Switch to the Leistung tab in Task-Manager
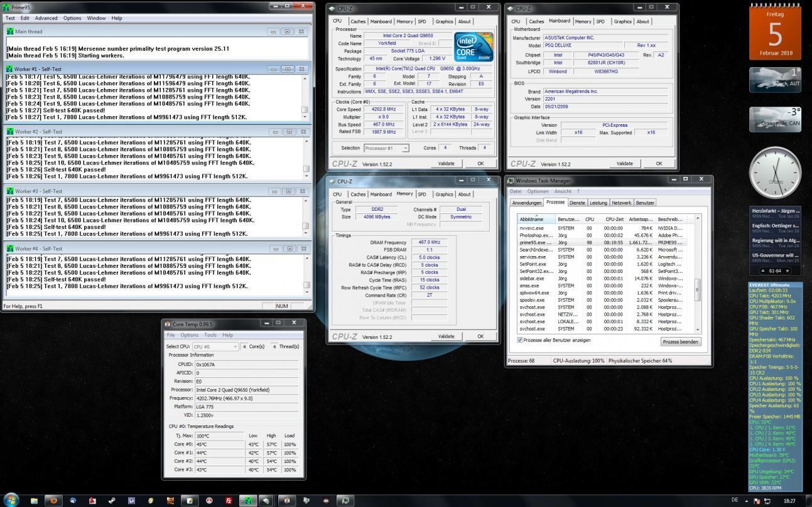The width and height of the screenshot is (812, 507). click(x=598, y=203)
